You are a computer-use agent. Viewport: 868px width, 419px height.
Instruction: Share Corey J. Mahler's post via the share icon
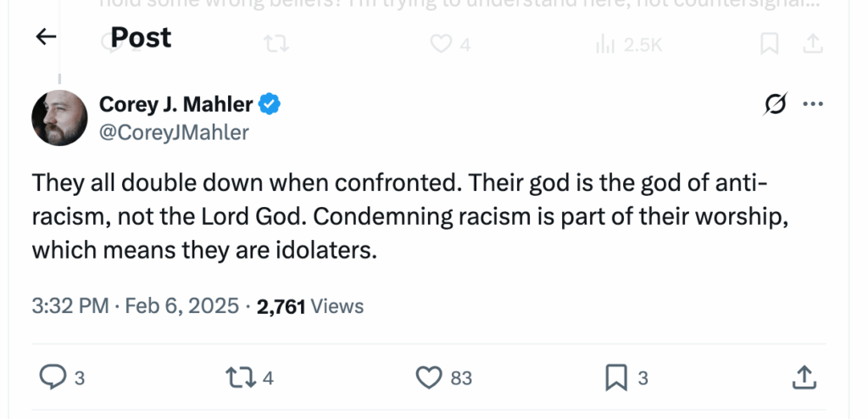point(805,377)
